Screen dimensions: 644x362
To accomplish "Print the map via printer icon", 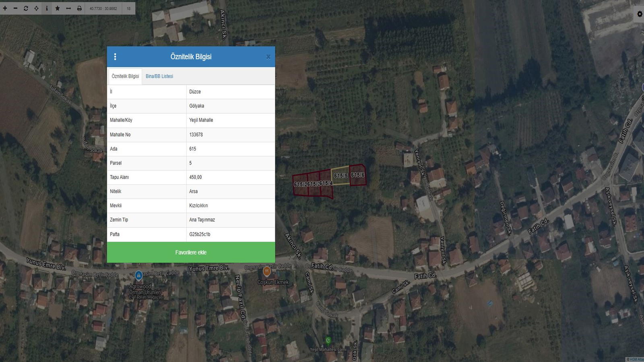I will (79, 8).
